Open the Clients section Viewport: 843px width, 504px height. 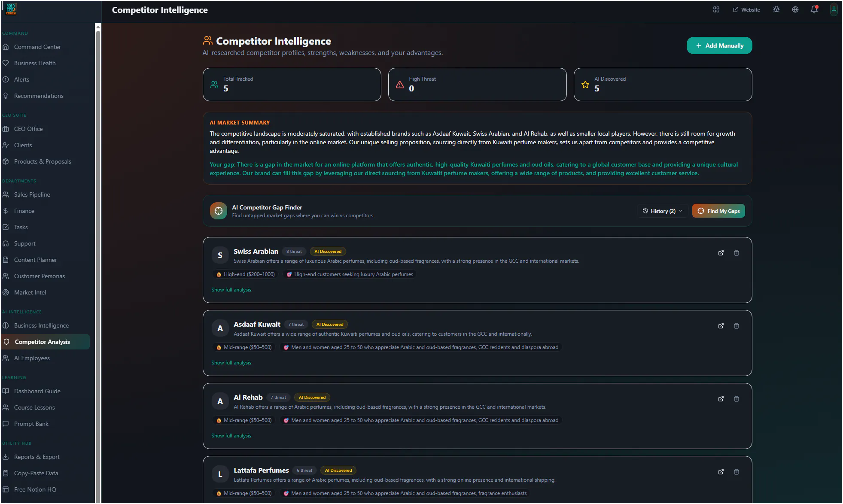pos(46,145)
